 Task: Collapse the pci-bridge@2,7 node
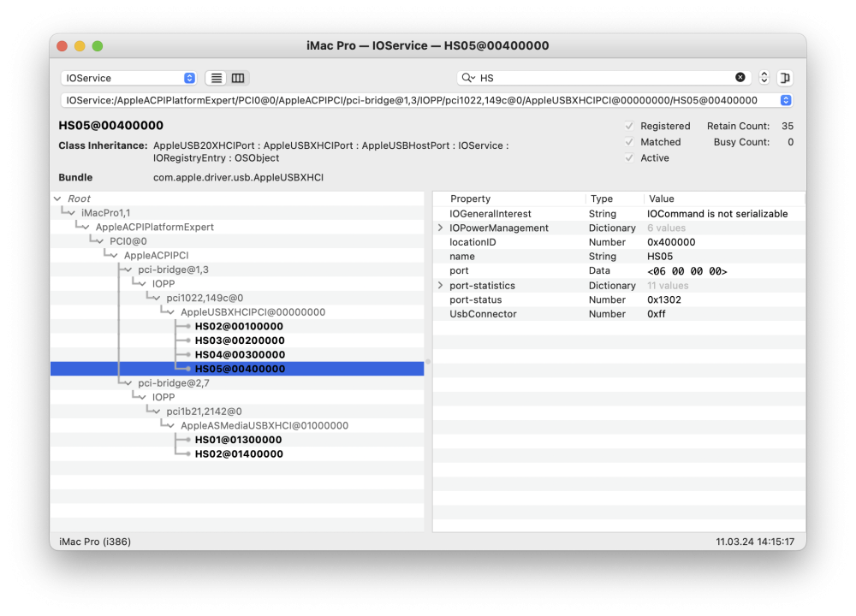pos(129,383)
